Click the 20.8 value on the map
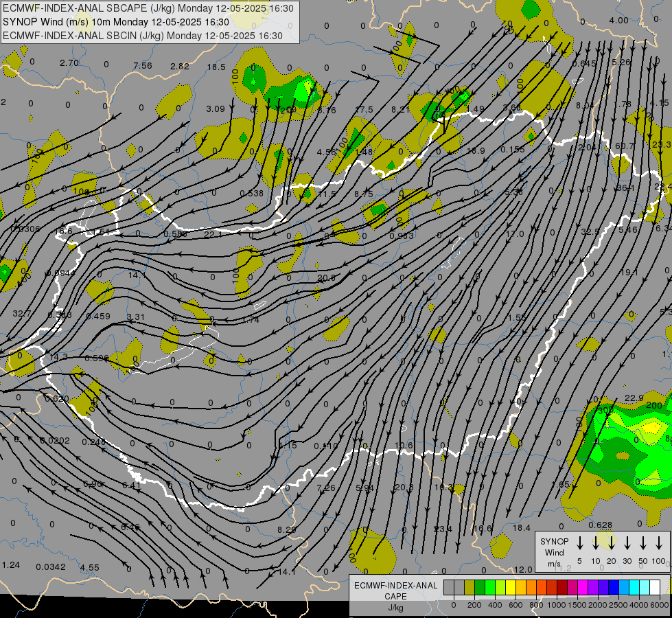The height and width of the screenshot is (618, 672). pyautogui.click(x=326, y=278)
